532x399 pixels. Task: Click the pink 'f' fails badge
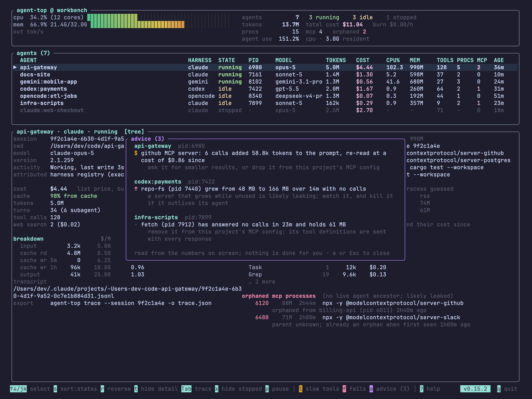(x=344, y=389)
